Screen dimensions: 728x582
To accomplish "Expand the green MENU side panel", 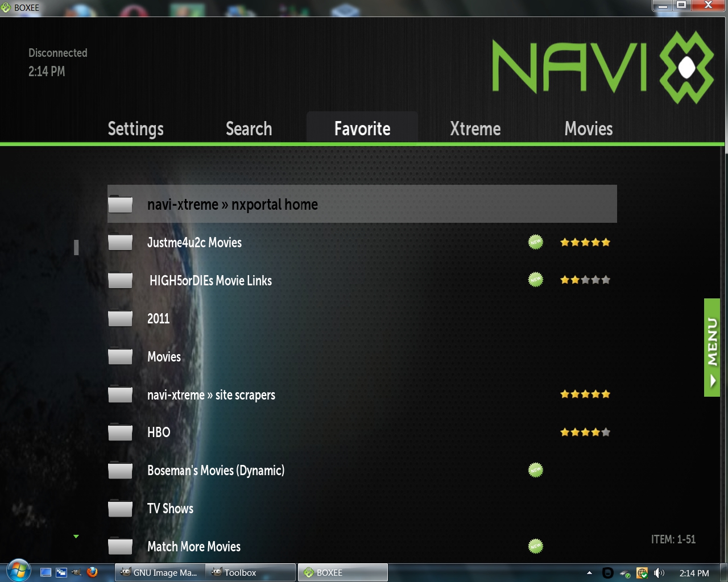I will tap(712, 347).
